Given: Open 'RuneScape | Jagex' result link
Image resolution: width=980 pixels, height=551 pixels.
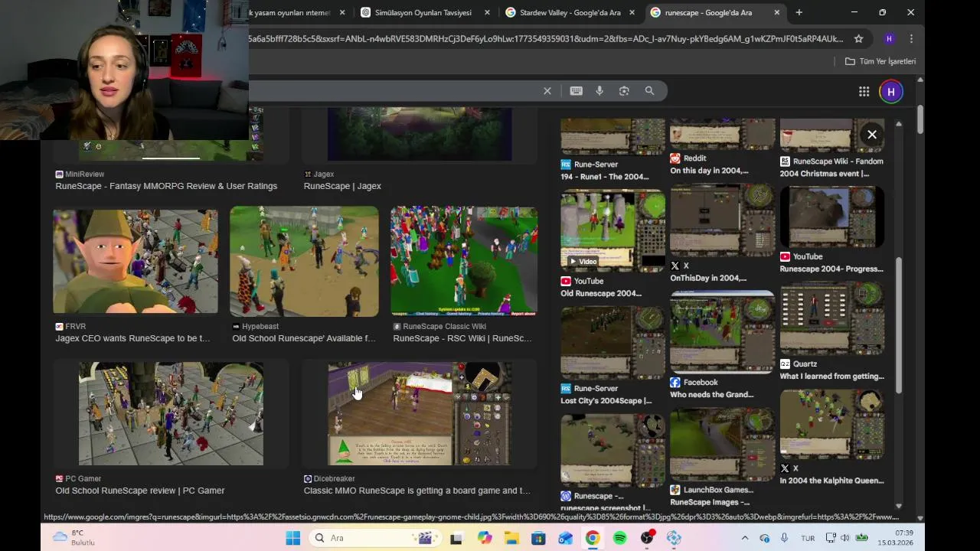Looking at the screenshot, I should (342, 186).
